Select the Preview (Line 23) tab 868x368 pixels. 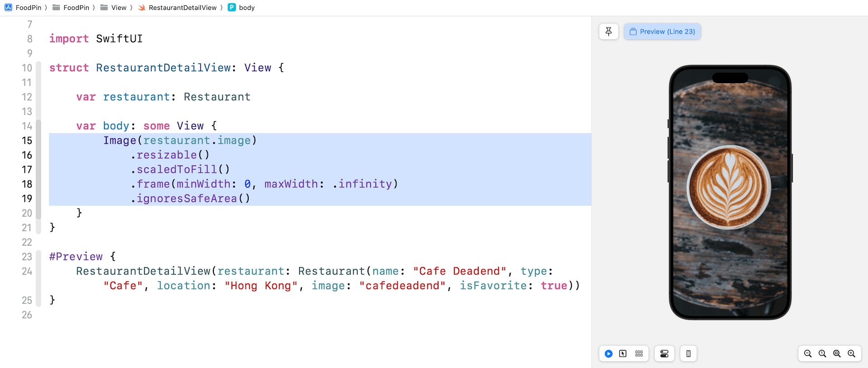(x=662, y=32)
